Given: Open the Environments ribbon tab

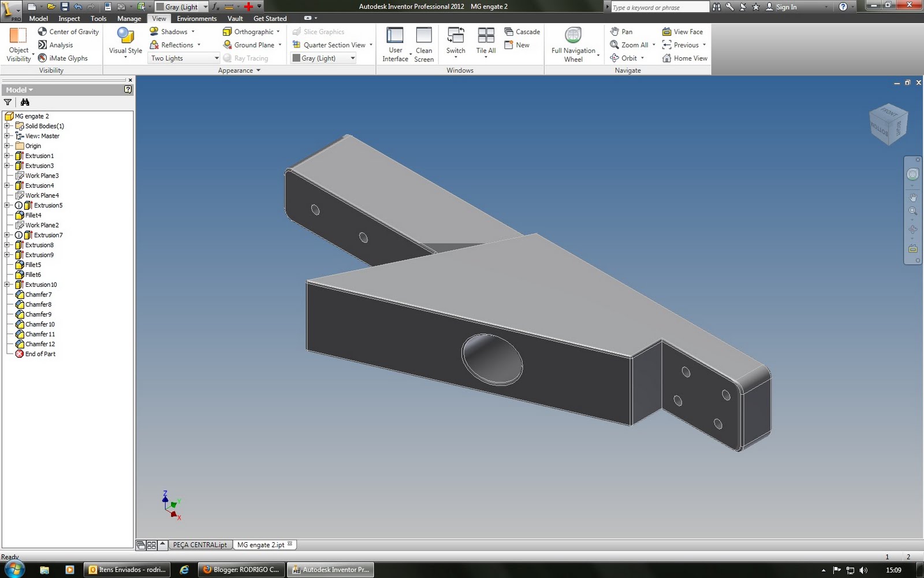Looking at the screenshot, I should pos(196,18).
